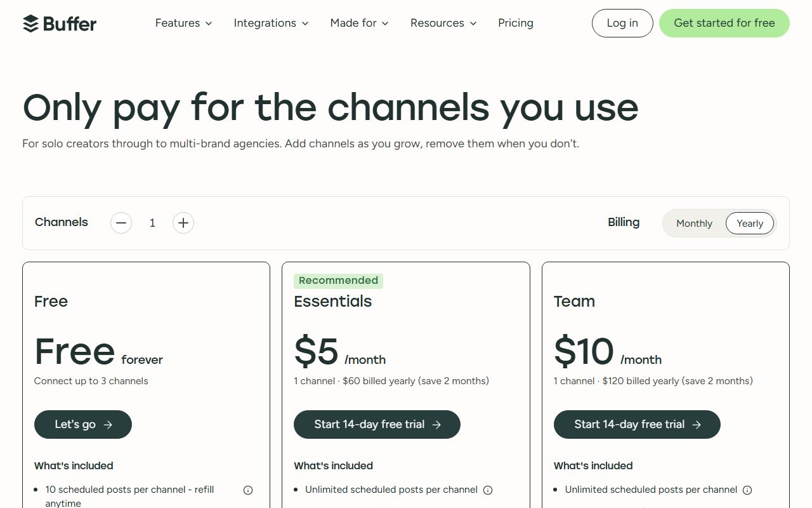
Task: Open info icon for Essentials unlimited scheduled posts
Action: (488, 490)
